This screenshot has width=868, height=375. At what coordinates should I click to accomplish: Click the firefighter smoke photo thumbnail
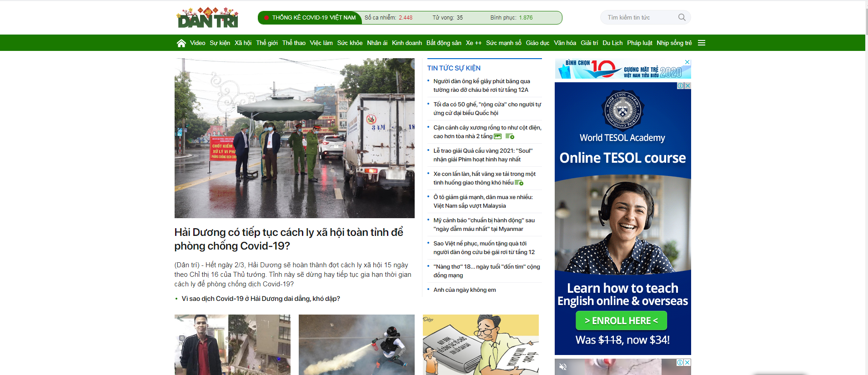356,344
